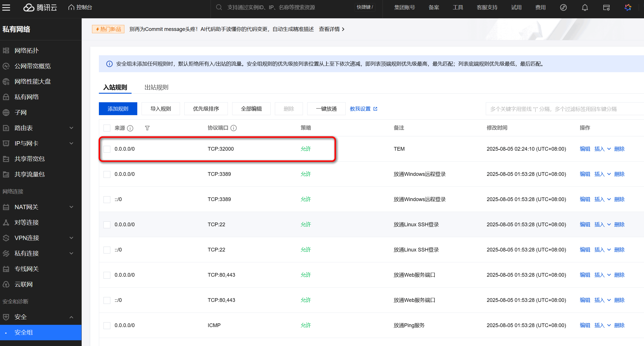The width and height of the screenshot is (644, 346).
Task: Open the notification bell
Action: pos(585,7)
